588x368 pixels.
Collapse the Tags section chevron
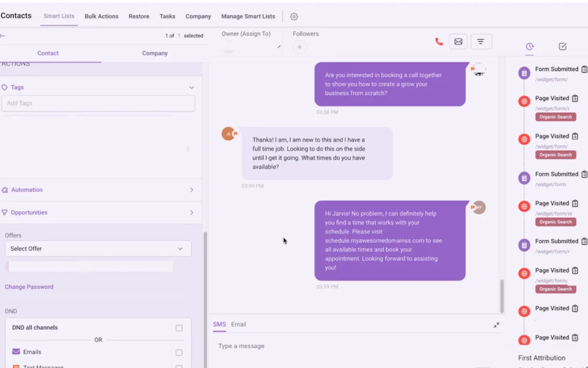coord(192,87)
